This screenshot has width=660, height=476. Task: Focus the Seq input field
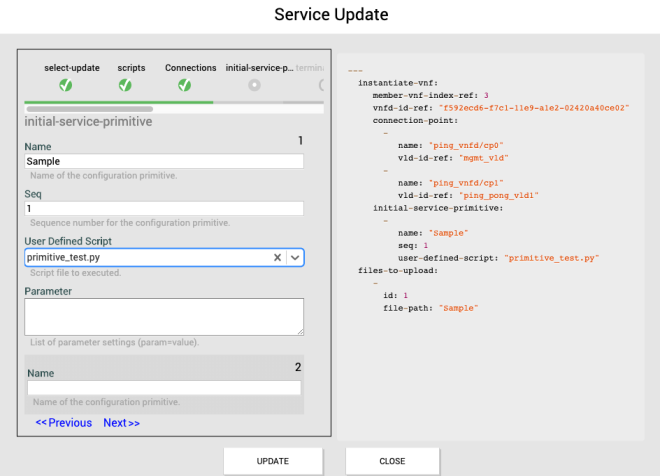pyautogui.click(x=164, y=208)
